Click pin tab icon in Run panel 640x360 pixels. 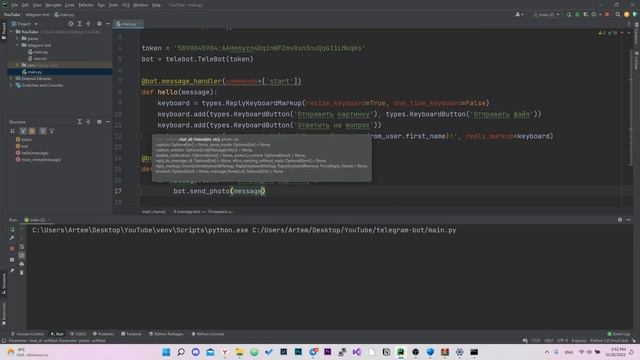(12, 271)
